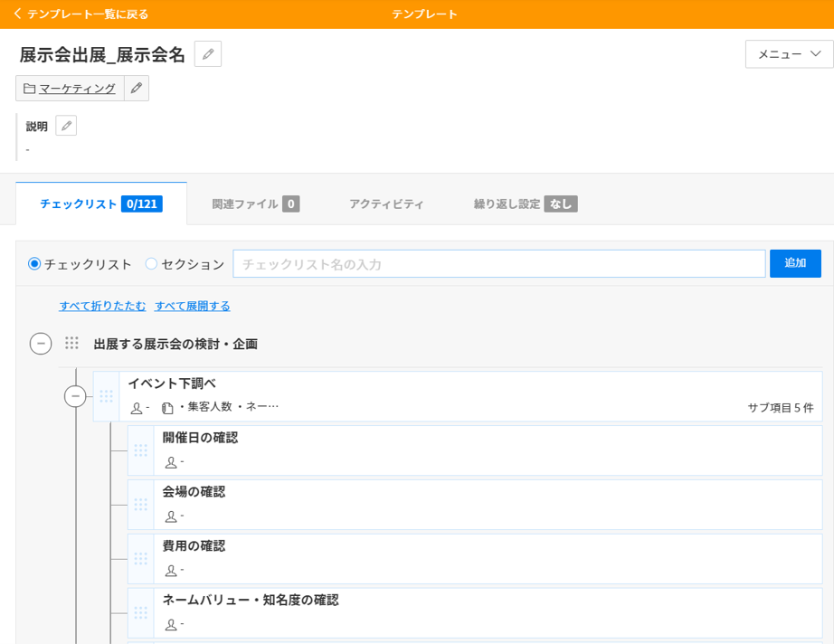
Task: Click the サブ項目 5 件 label
Action: (781, 408)
